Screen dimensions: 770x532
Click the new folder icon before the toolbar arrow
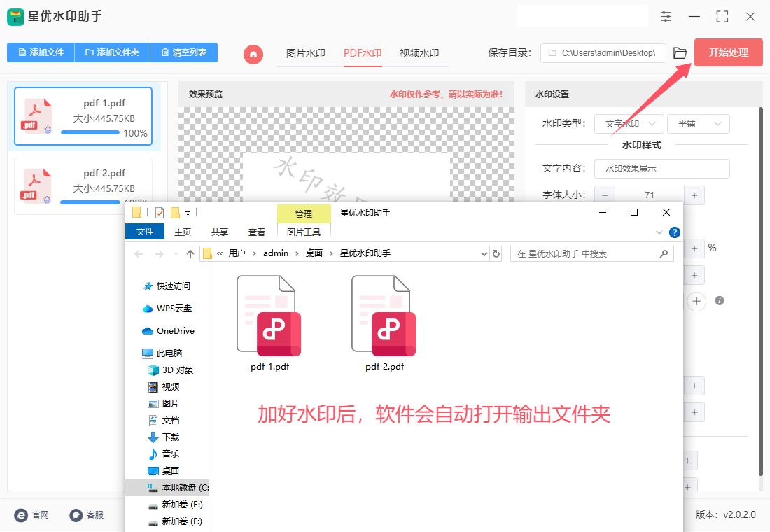coord(175,212)
